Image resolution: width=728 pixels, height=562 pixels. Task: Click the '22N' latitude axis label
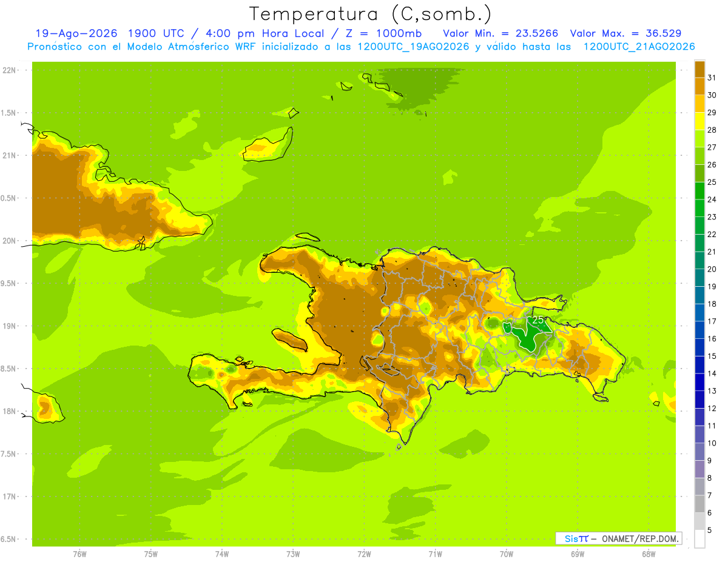coord(9,70)
